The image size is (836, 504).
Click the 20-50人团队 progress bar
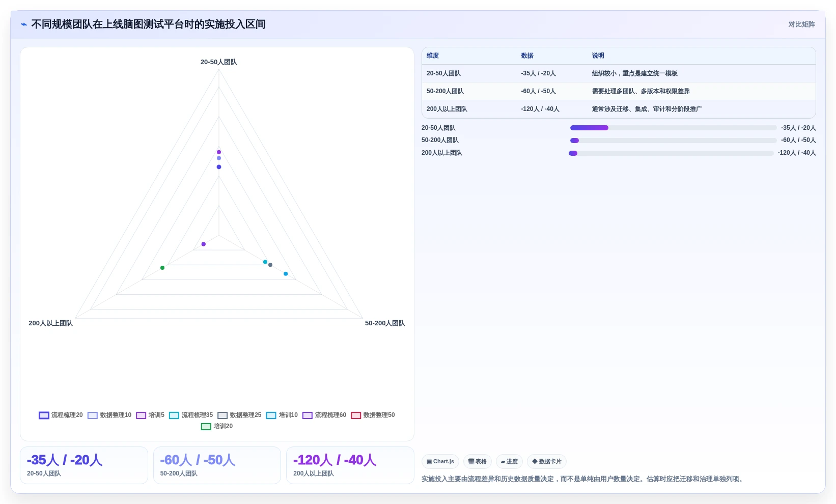[673, 128]
